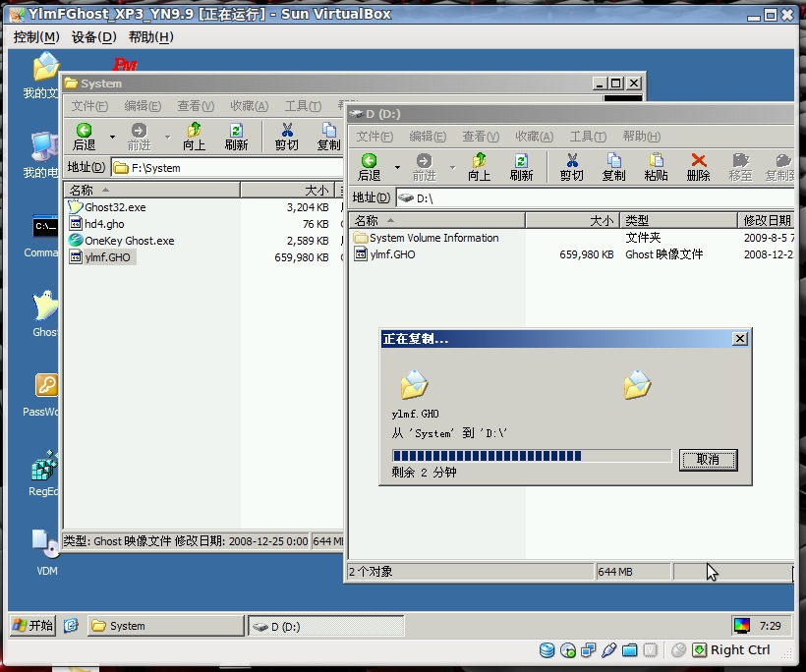Image resolution: width=806 pixels, height=672 pixels.
Task: Click the VirtualBox USB status icon
Action: pos(609,650)
